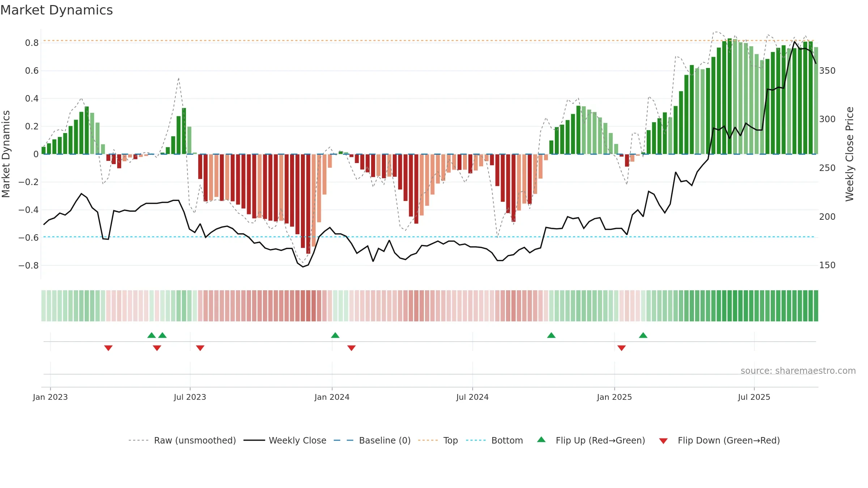
Task: Toggle the Baseline (0) legend entry
Action: [372, 440]
